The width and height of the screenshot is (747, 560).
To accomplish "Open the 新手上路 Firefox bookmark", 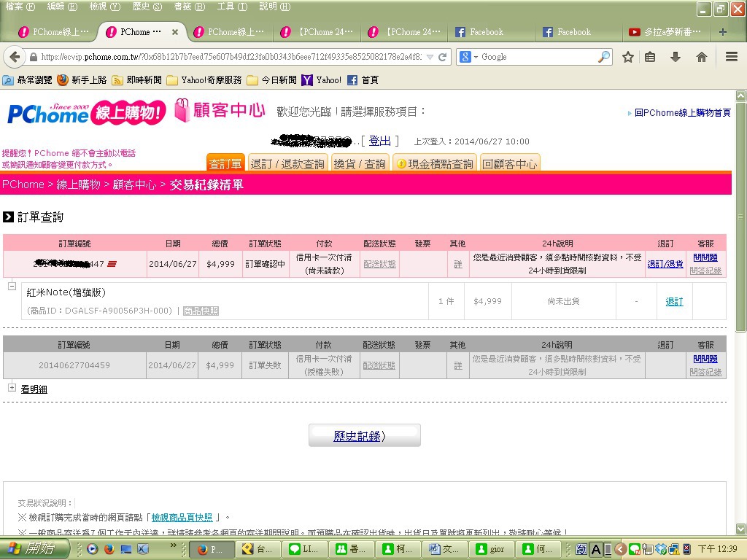I will (82, 80).
